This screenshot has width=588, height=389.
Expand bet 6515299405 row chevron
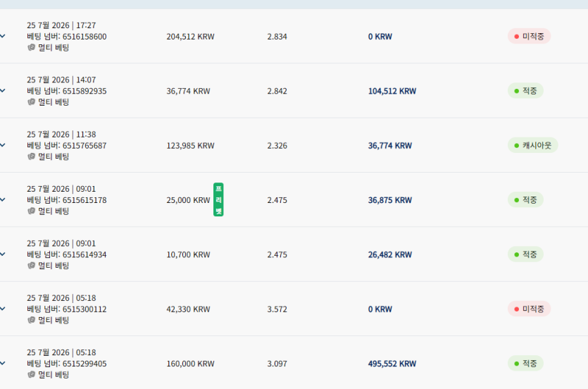pos(2,364)
